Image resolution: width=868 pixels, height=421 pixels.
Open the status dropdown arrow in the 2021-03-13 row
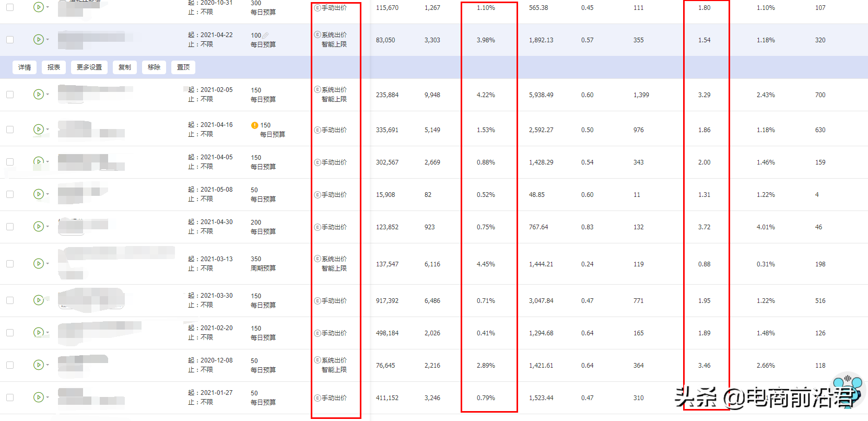[48, 264]
